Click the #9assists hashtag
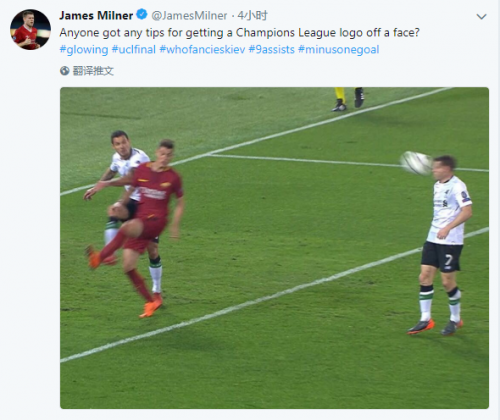This screenshot has height=420, width=500. click(272, 50)
